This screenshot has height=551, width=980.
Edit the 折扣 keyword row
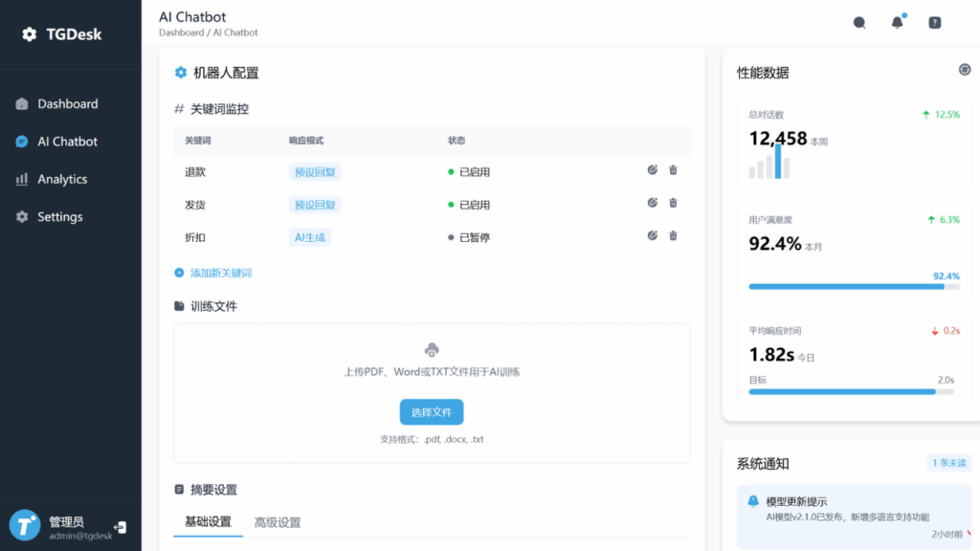click(x=653, y=235)
